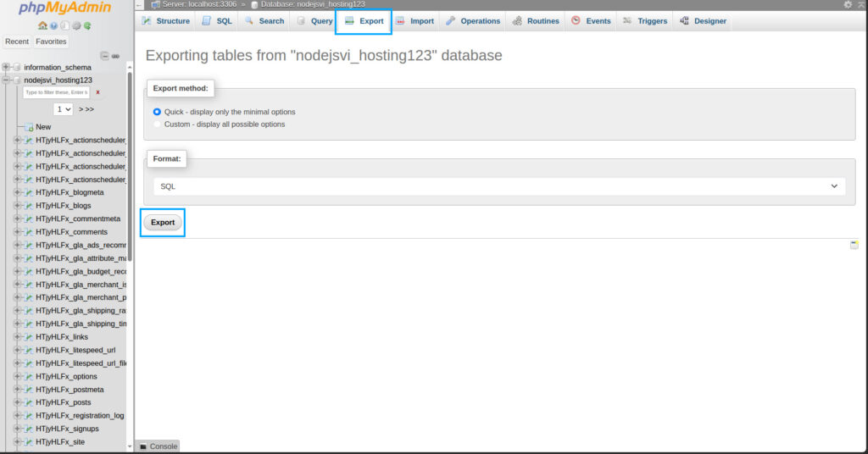Image resolution: width=868 pixels, height=454 pixels.
Task: Open the Import tab
Action: coord(415,21)
